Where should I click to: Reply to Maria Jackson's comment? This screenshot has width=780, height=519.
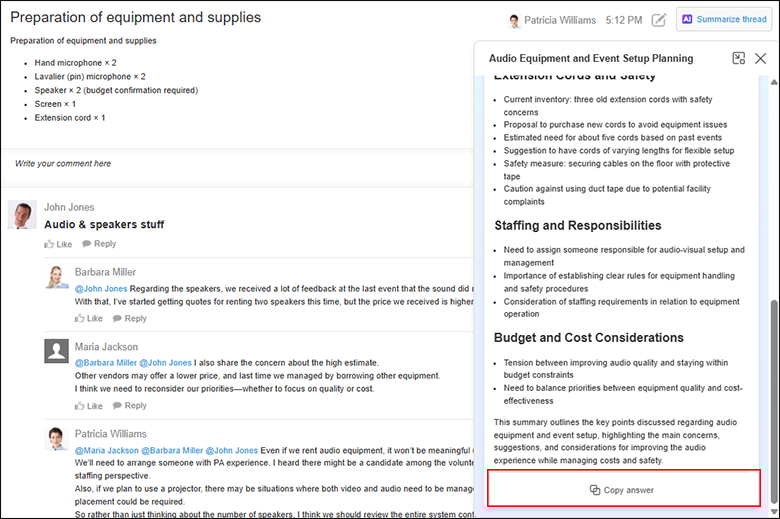pos(129,406)
